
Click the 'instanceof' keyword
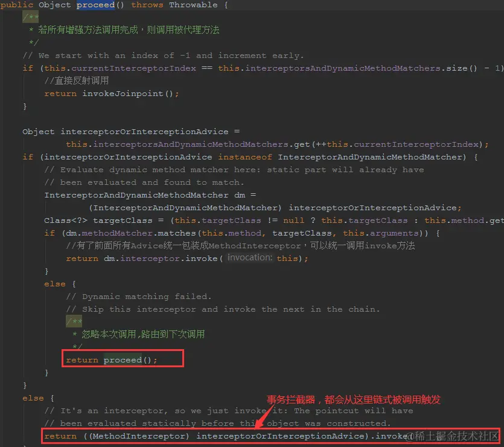coord(245,157)
